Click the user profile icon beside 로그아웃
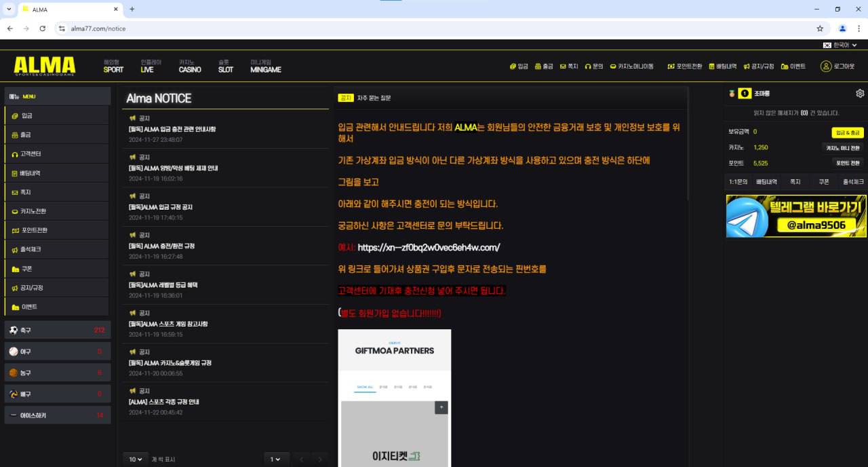The image size is (868, 467). pyautogui.click(x=825, y=67)
